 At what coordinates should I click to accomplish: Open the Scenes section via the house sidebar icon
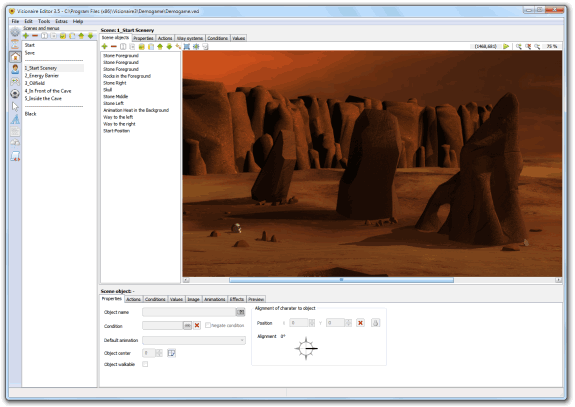(15, 56)
